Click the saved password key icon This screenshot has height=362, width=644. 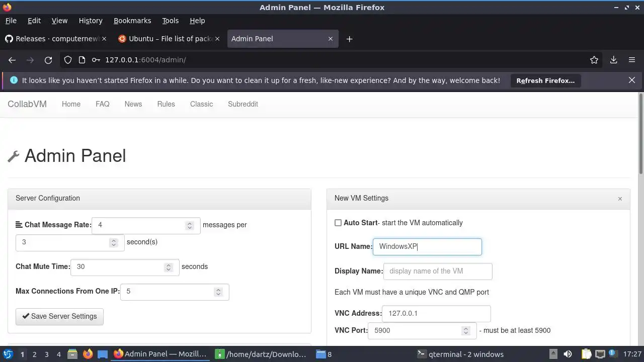tap(96, 60)
